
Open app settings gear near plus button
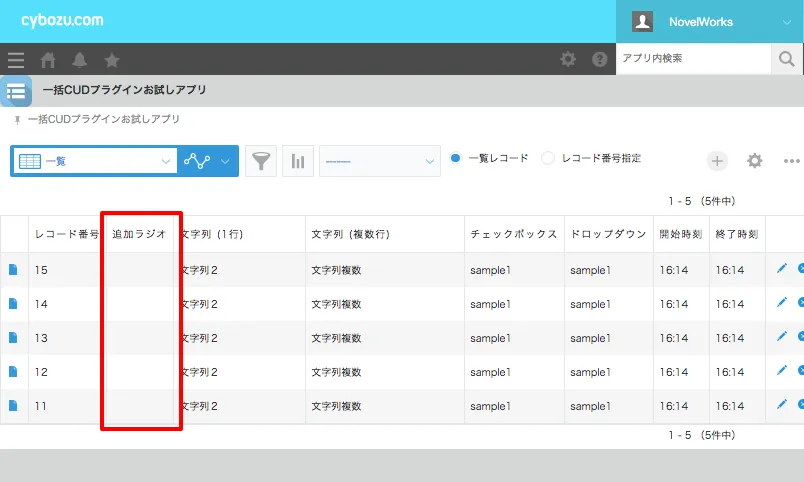[x=754, y=161]
